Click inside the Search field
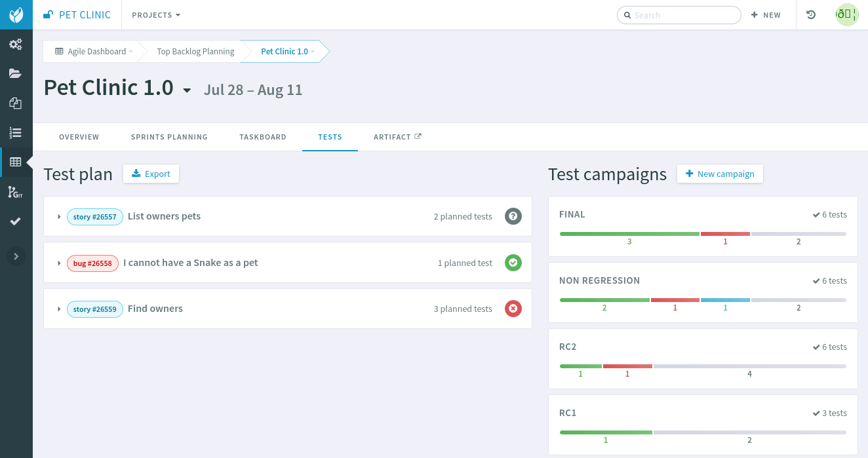The height and width of the screenshot is (458, 868). (x=679, y=14)
